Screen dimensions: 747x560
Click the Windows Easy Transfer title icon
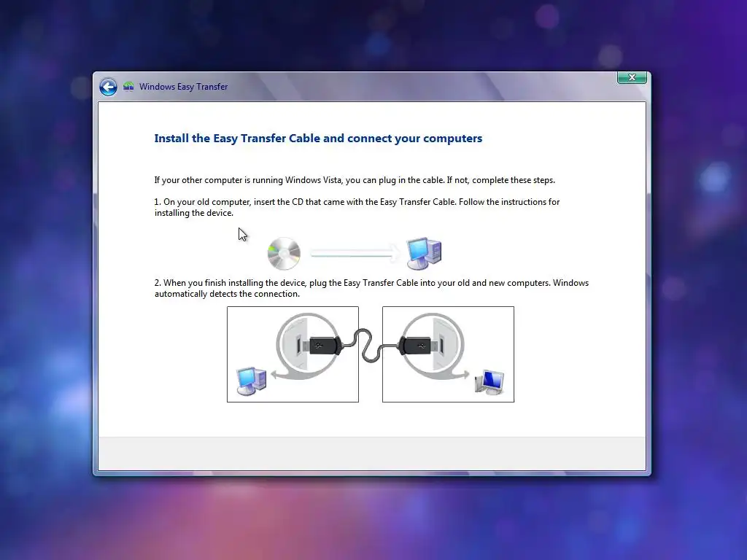tap(128, 87)
